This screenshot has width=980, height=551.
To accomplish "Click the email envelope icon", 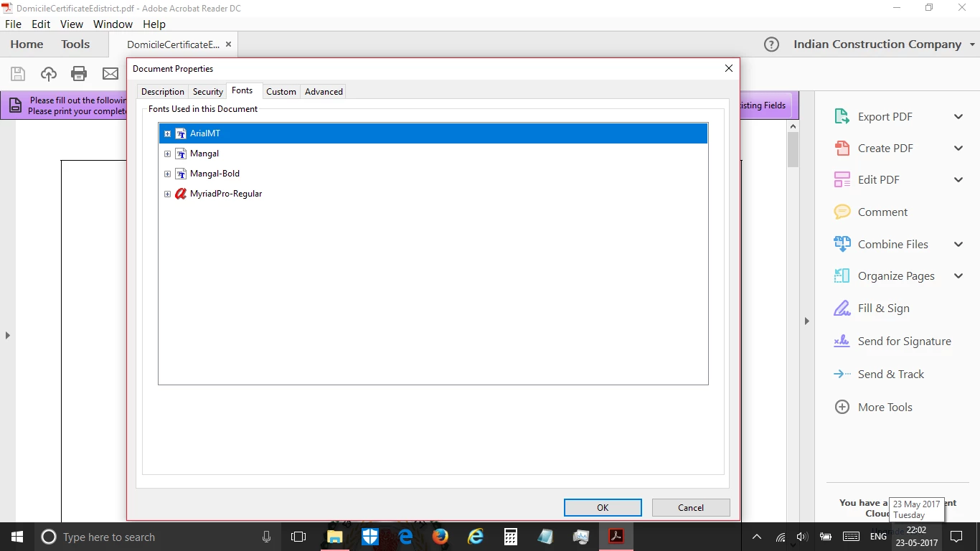I will tap(110, 73).
